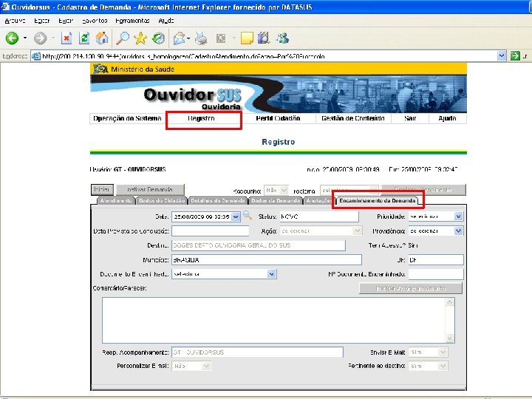Open the Registro navigation menu
The width and height of the screenshot is (532, 399).
pos(201,118)
